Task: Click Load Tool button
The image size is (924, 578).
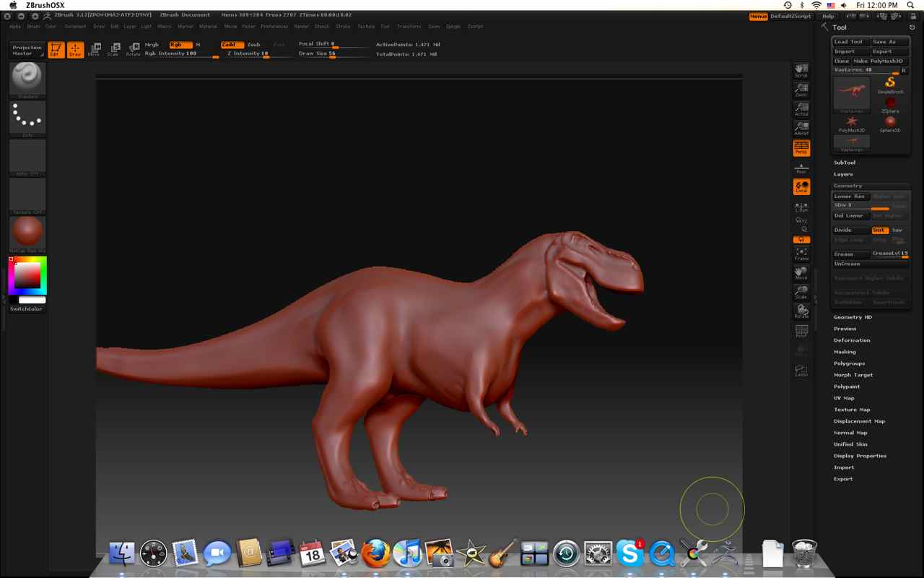Action: point(851,42)
